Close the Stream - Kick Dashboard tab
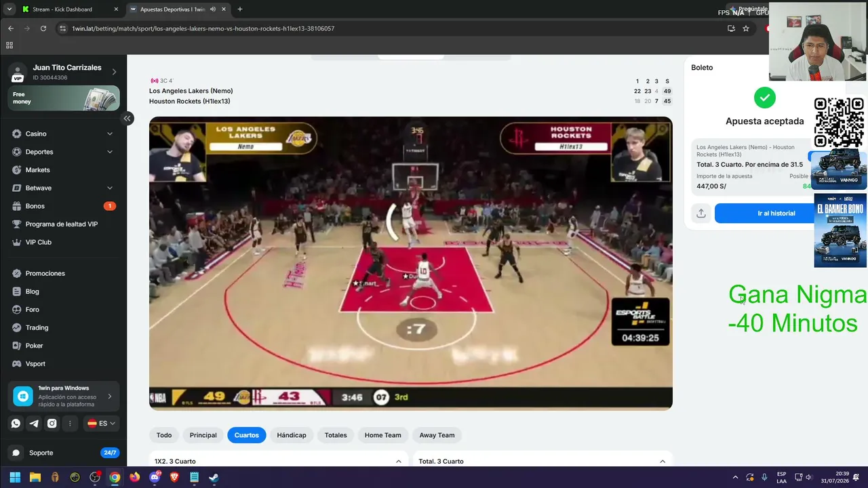The width and height of the screenshot is (868, 488). 116,9
